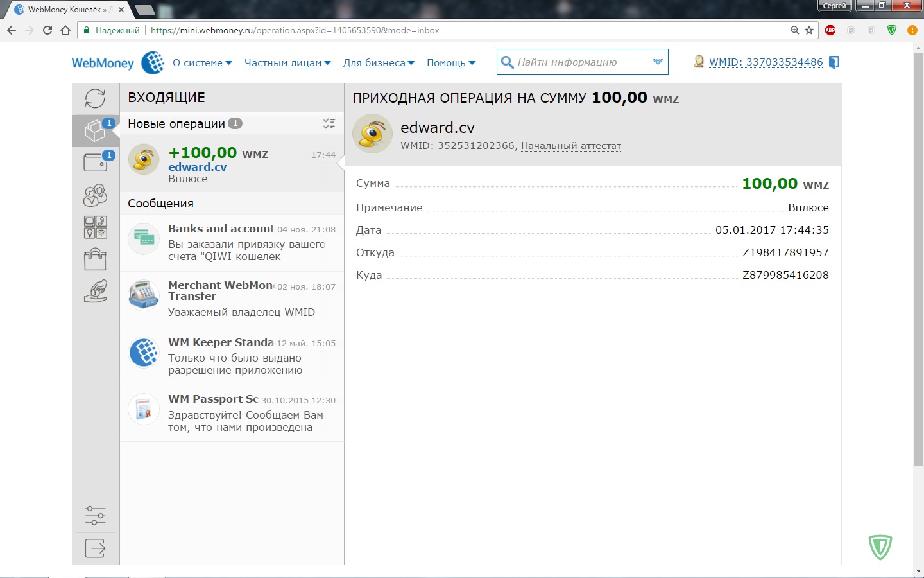Click the green shield extension icon
The width and height of the screenshot is (924, 578).
pos(892,30)
